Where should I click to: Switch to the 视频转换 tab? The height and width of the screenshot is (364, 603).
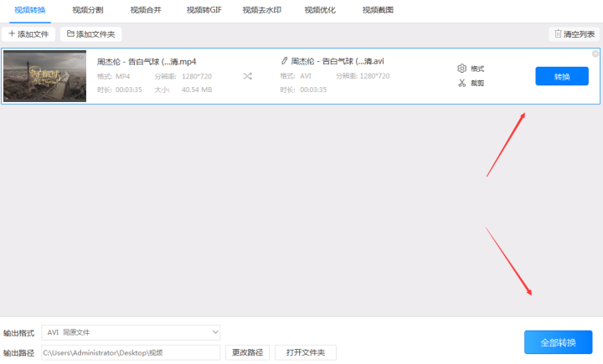29,10
